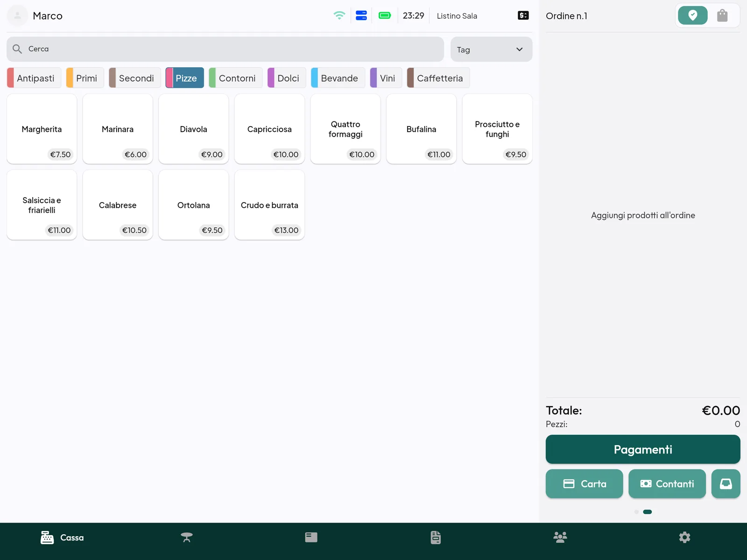Pay with Contanti cash button
Screen dimensions: 747x560
pyautogui.click(x=667, y=484)
